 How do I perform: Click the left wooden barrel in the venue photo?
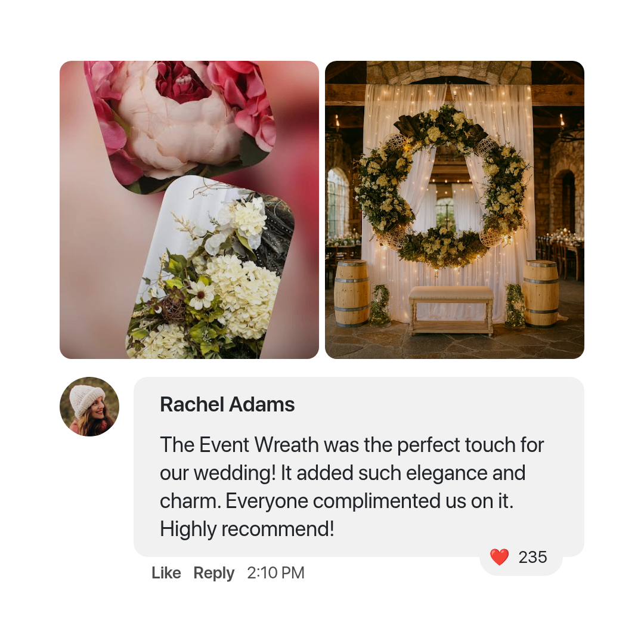click(351, 293)
